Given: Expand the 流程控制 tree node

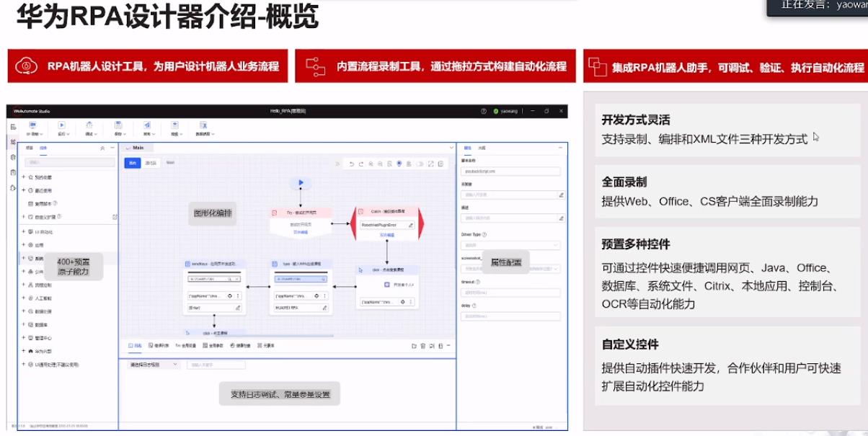Looking at the screenshot, I should pos(23,285).
